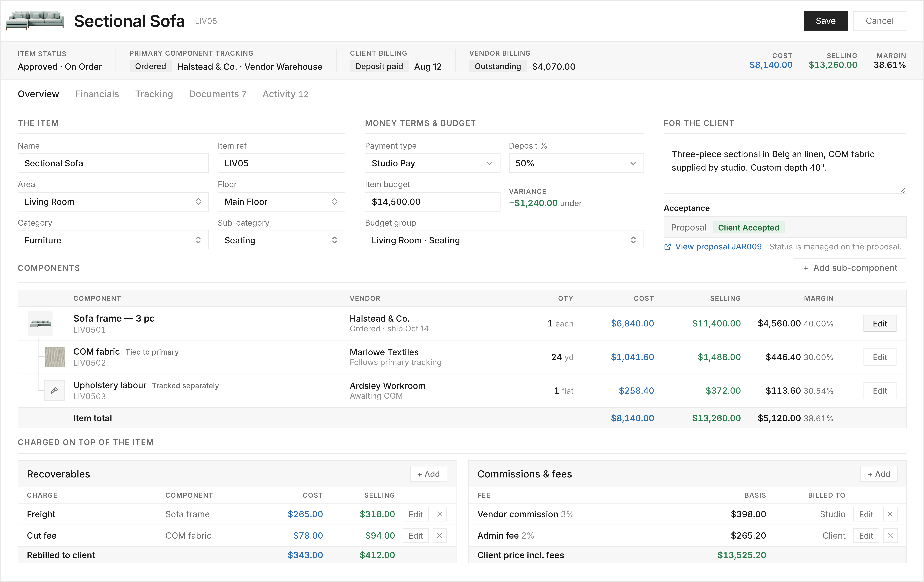Click the COM fabric cost $1,041.60
Screen dimensions: 924x582
point(632,357)
